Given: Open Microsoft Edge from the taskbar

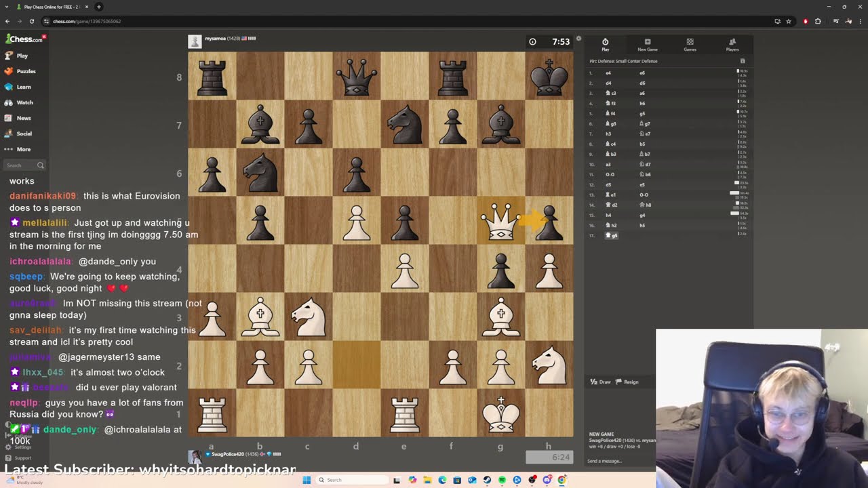Looking at the screenshot, I should [x=442, y=480].
